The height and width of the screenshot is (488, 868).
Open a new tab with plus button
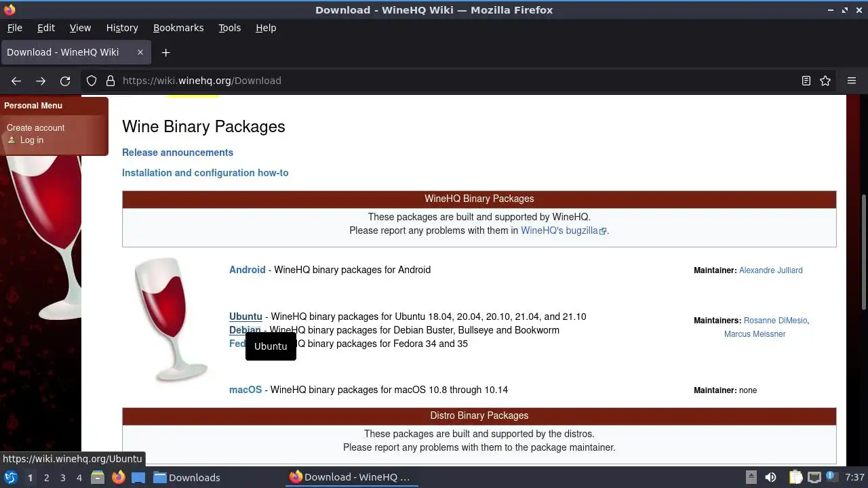click(x=165, y=52)
